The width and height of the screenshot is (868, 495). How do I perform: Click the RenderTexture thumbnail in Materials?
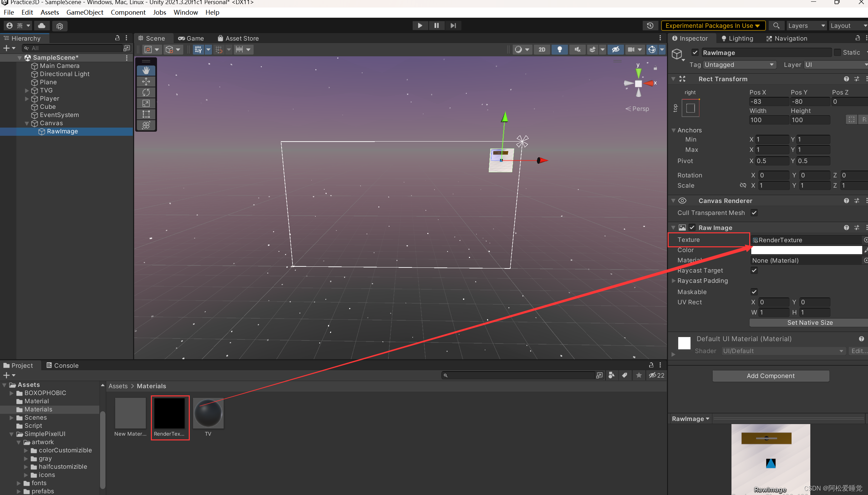(169, 413)
